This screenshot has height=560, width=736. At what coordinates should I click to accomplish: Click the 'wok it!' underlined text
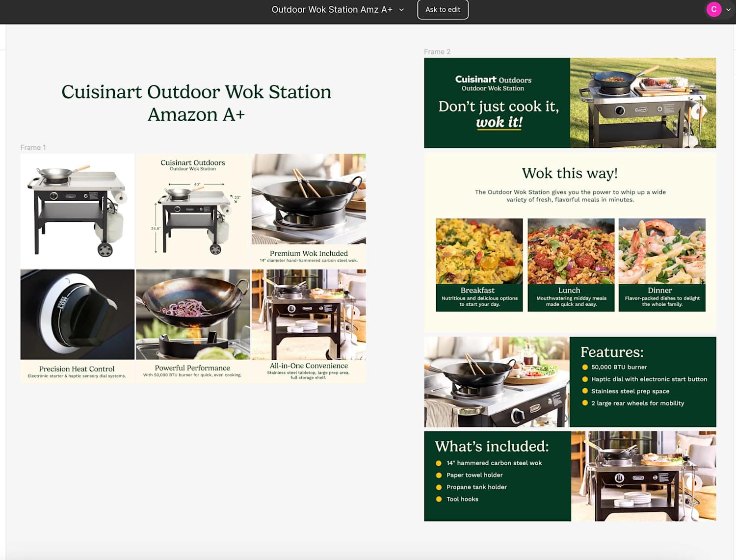(499, 122)
